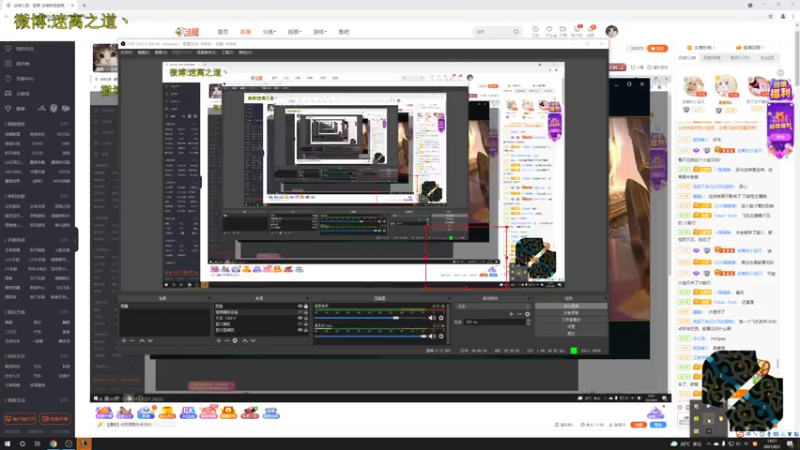Go to 首页 tab on website
The height and width of the screenshot is (450, 800).
click(223, 32)
